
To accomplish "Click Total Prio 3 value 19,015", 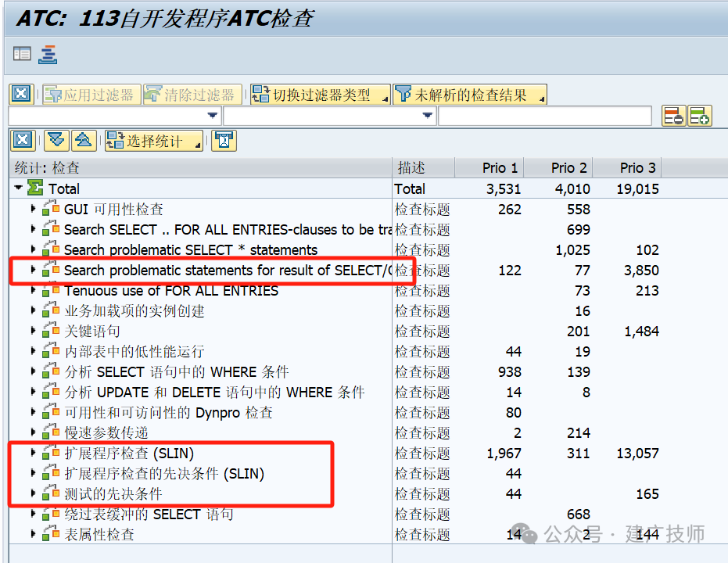I will (637, 189).
